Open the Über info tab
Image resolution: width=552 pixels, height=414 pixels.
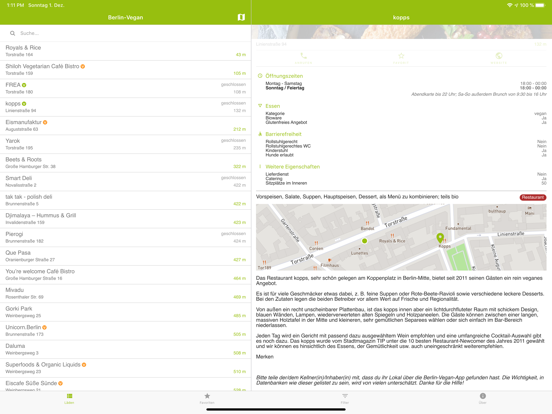pyautogui.click(x=483, y=399)
